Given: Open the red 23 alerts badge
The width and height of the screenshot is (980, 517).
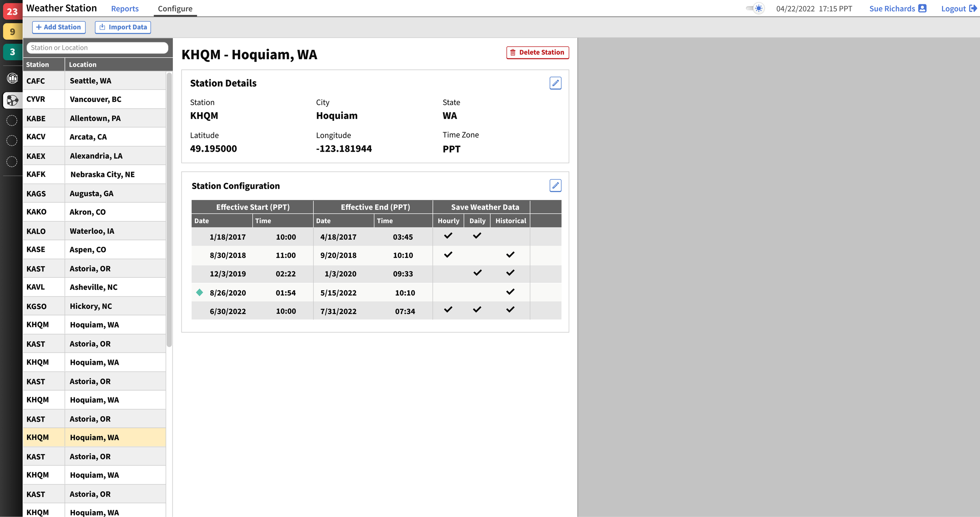Looking at the screenshot, I should pos(12,11).
